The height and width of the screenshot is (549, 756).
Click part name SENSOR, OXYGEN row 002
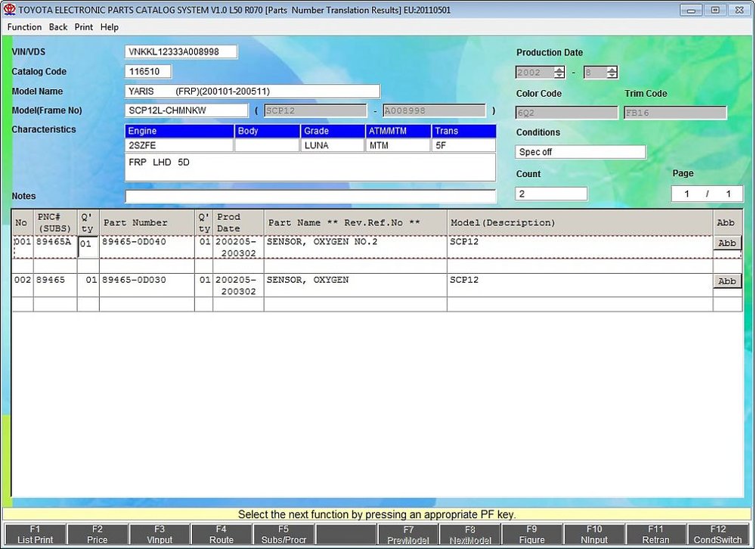[x=308, y=280]
